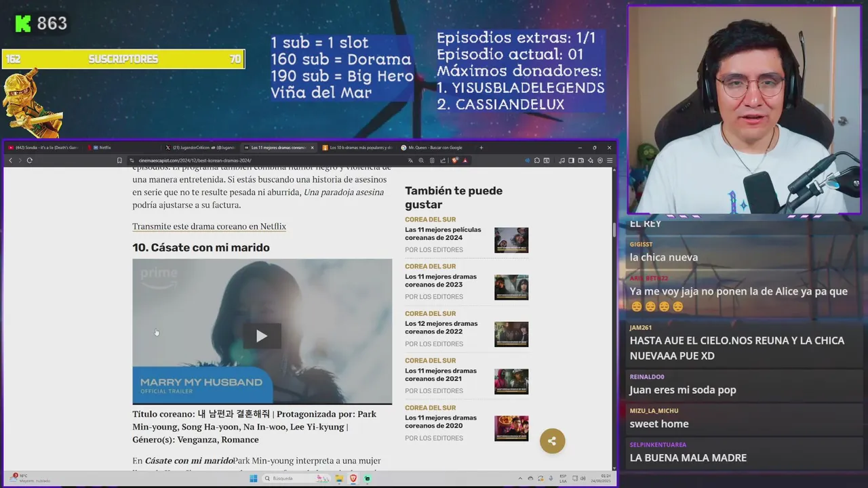
Task: Click chat message 'LA BUENA MALA MADRE'
Action: click(688, 457)
